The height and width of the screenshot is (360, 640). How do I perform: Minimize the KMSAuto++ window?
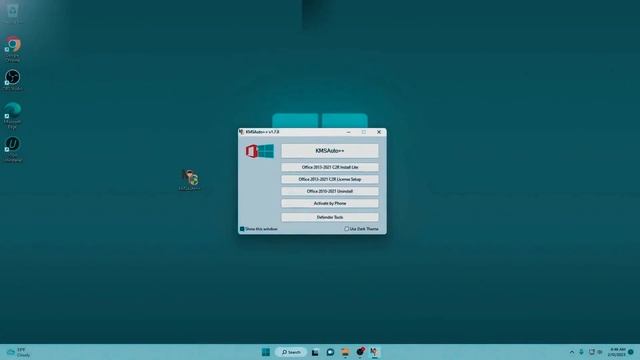(x=348, y=132)
